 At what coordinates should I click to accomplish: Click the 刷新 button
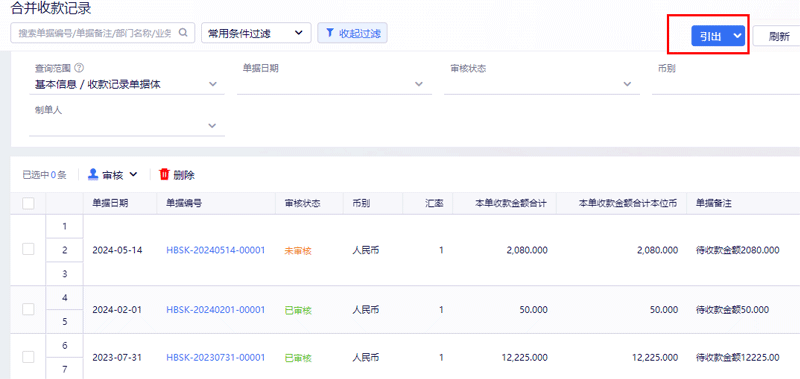pyautogui.click(x=777, y=36)
